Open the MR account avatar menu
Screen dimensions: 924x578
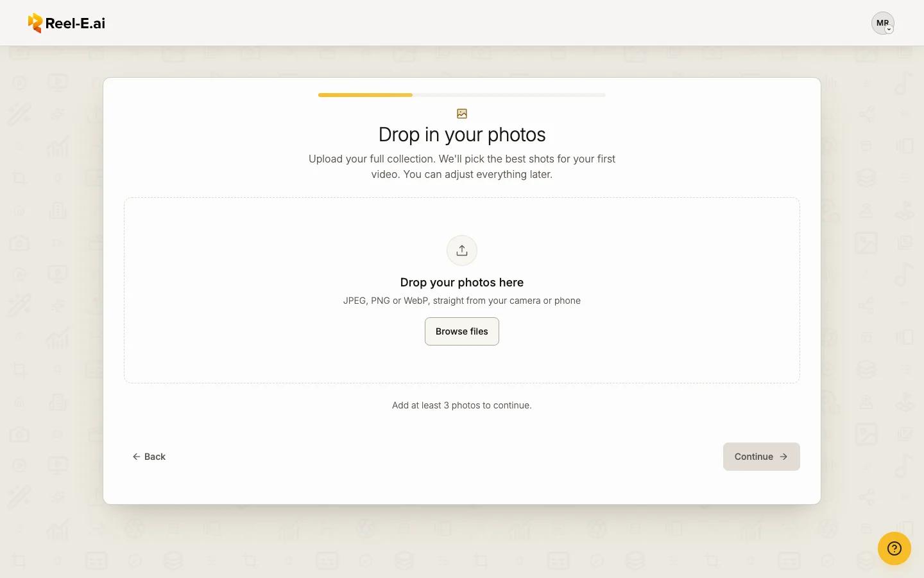pos(883,23)
